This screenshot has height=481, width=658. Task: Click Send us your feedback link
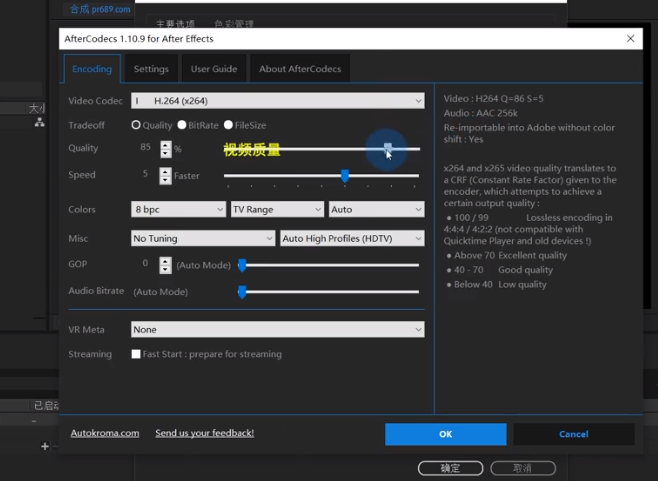tap(205, 433)
